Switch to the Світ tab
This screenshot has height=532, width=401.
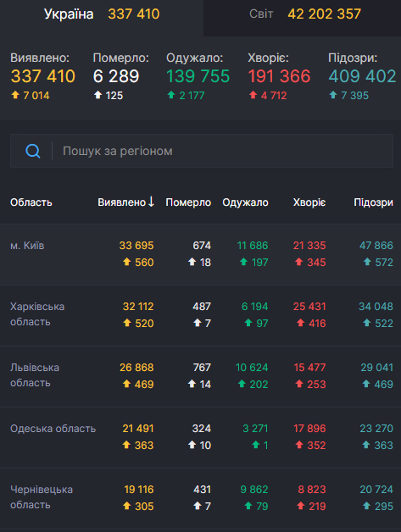pos(302,14)
